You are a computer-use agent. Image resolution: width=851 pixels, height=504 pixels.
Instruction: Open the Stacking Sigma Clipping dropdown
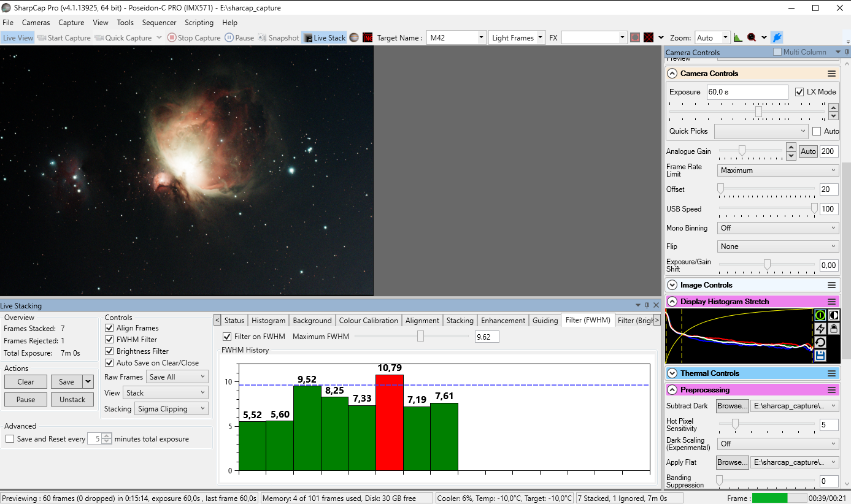click(171, 409)
